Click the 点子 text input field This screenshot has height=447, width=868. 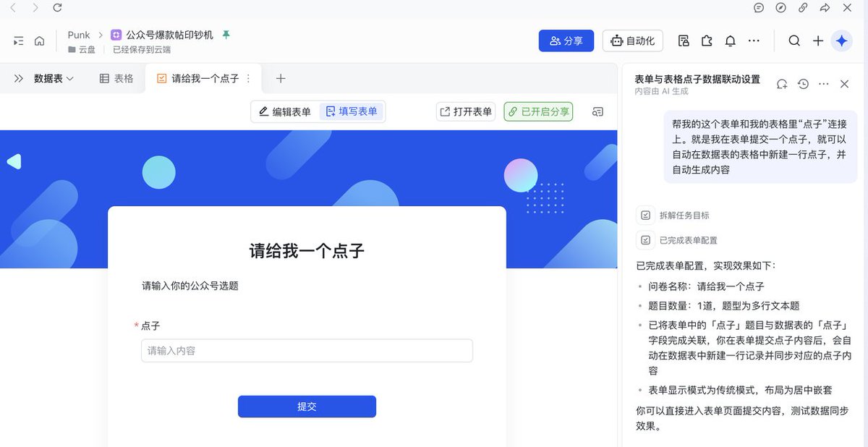(x=307, y=351)
